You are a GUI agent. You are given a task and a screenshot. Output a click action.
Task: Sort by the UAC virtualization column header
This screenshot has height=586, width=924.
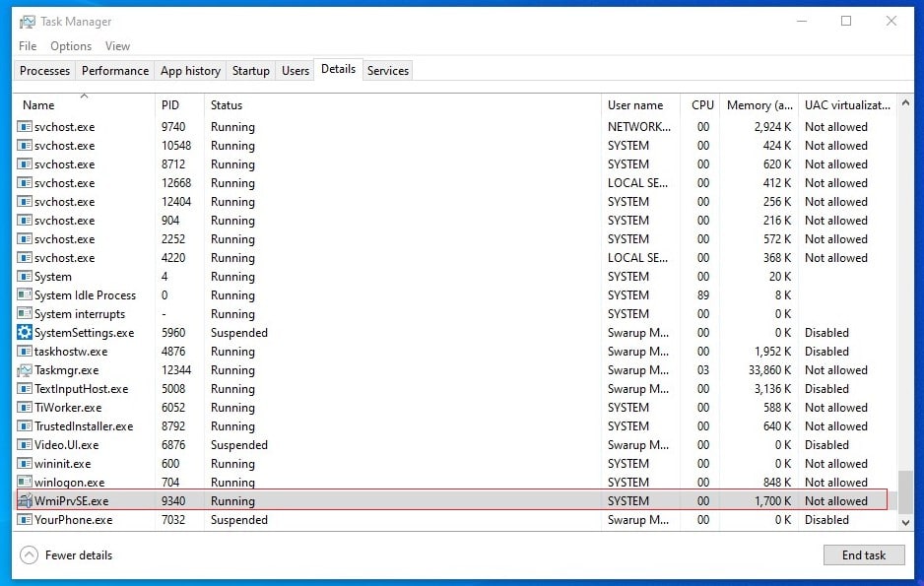click(847, 104)
